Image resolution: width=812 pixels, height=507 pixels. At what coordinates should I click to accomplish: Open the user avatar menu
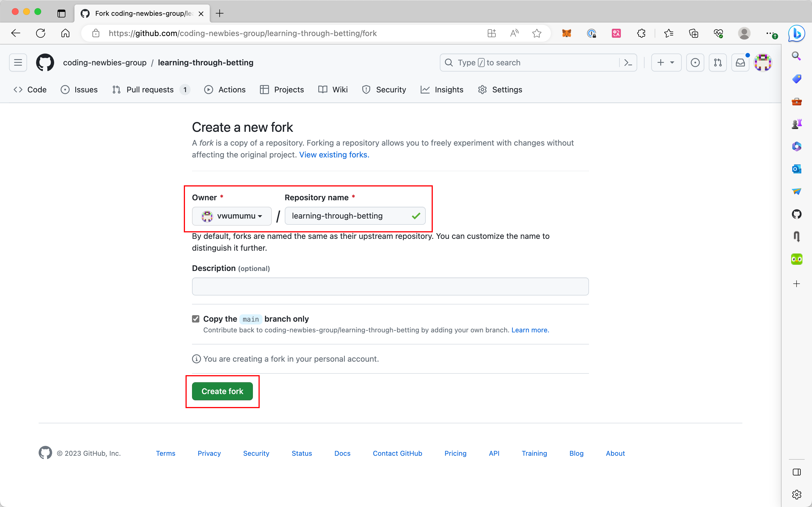click(763, 62)
